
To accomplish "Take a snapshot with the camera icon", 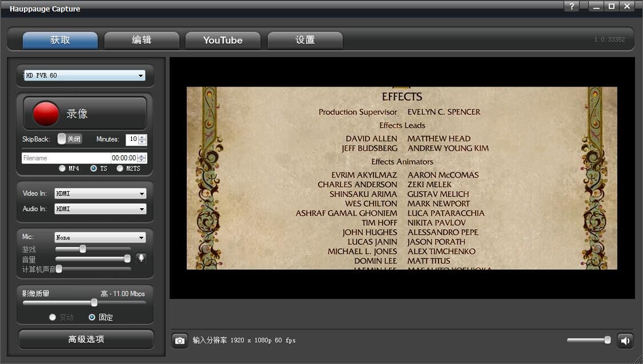I will (x=180, y=340).
